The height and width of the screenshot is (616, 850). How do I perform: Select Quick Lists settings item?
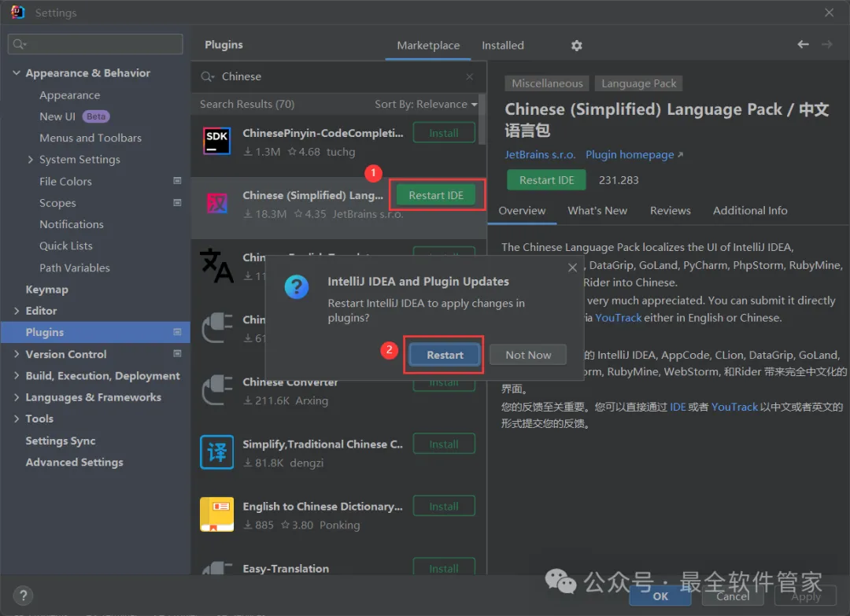point(65,246)
